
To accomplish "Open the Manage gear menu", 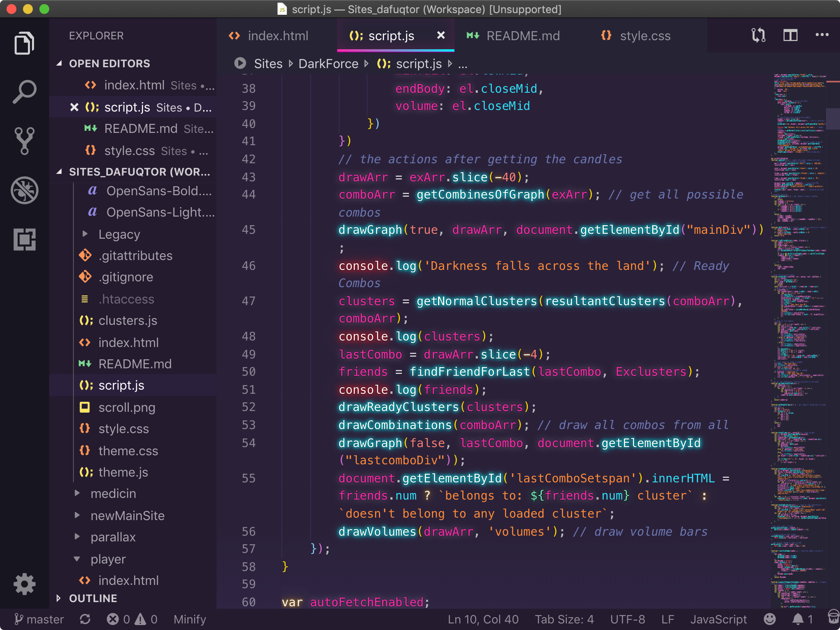I will coord(24,584).
